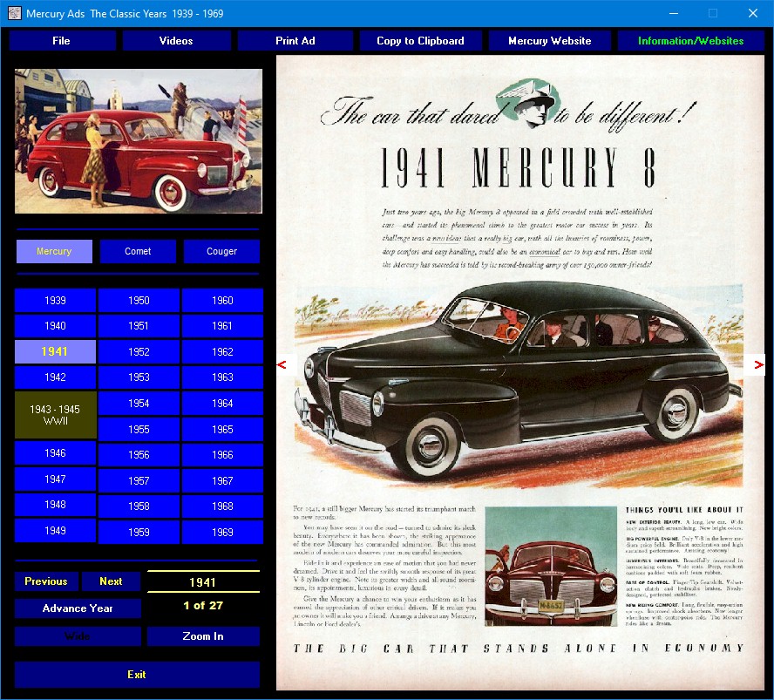The image size is (774, 700).
Task: Click the 1941 Mercury 8 ad image
Action: coord(520,373)
